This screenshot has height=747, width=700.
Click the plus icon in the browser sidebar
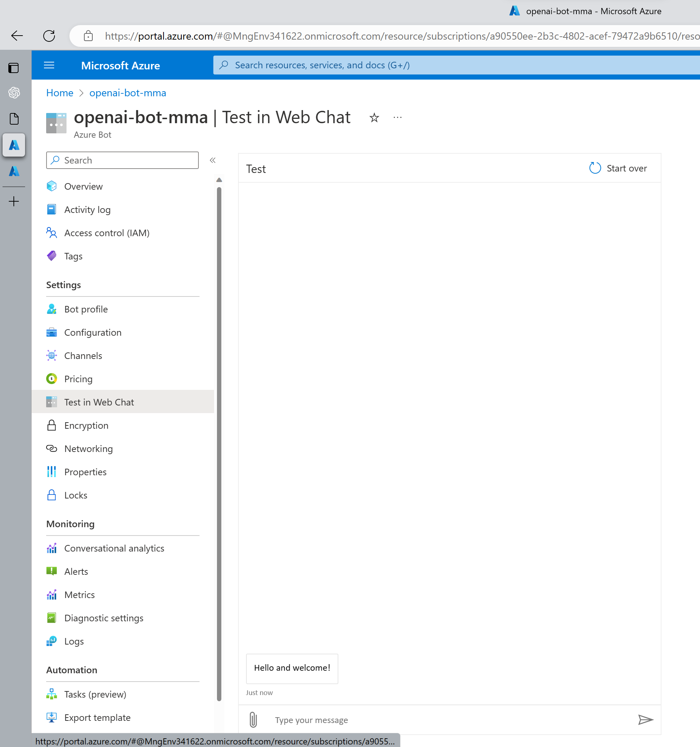click(14, 201)
